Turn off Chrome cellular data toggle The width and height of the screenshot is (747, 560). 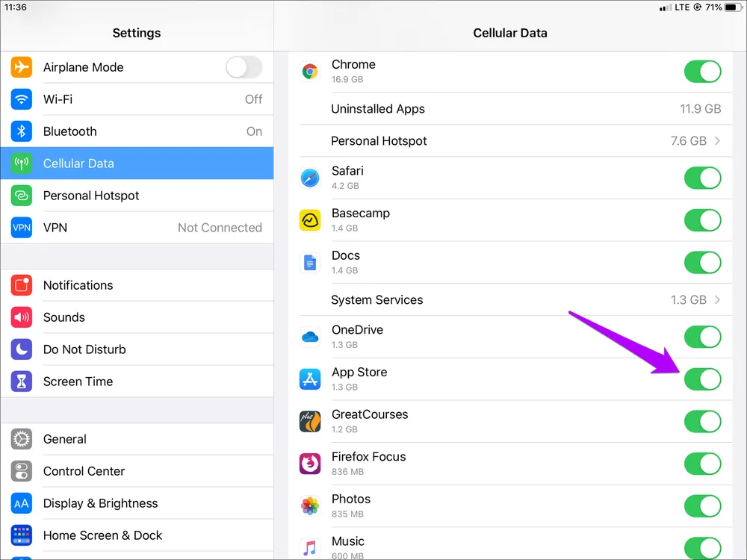point(702,72)
